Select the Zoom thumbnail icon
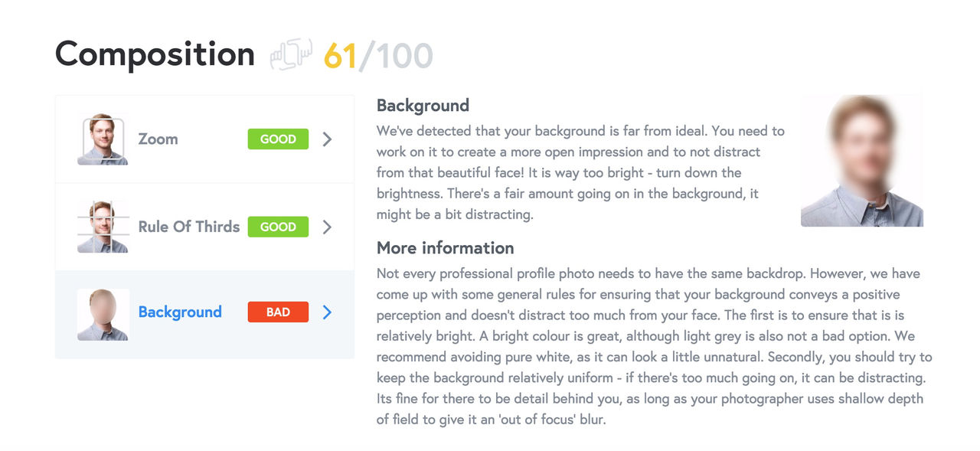 tap(103, 139)
